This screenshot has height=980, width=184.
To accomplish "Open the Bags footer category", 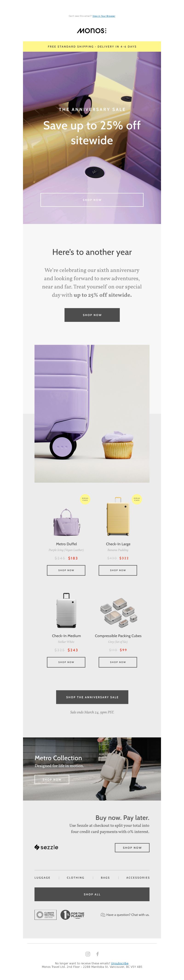I will click(105, 878).
